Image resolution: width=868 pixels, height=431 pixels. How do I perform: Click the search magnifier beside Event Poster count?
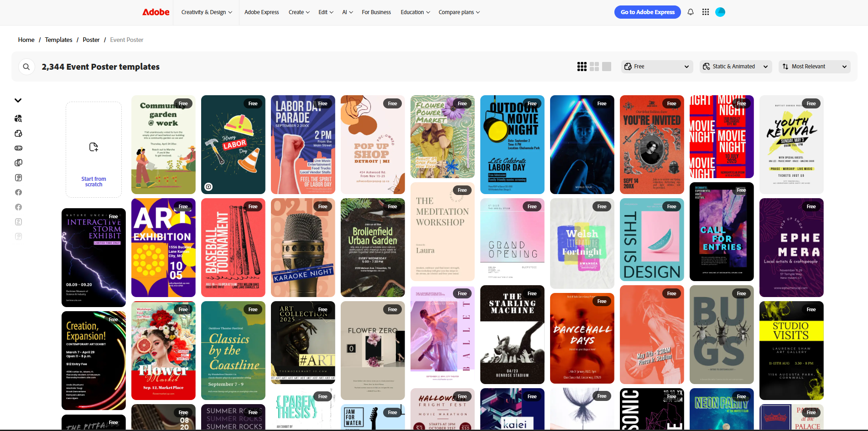[x=26, y=67]
